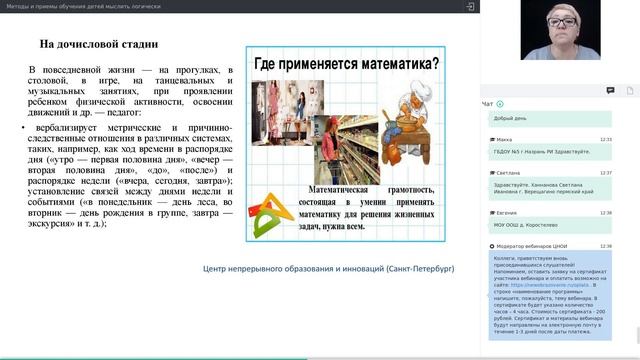Open the files/documents tab icon
Screen dimensions: 640x360
[630, 91]
